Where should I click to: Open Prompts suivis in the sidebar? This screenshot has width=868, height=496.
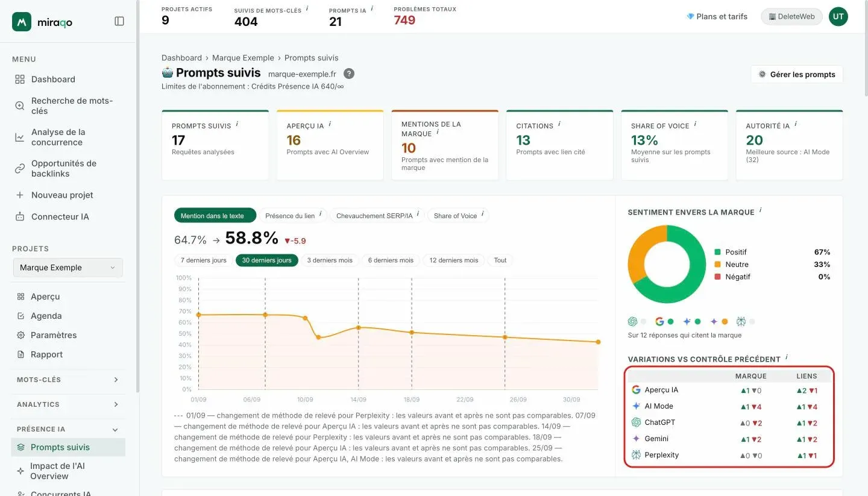[x=68, y=447]
